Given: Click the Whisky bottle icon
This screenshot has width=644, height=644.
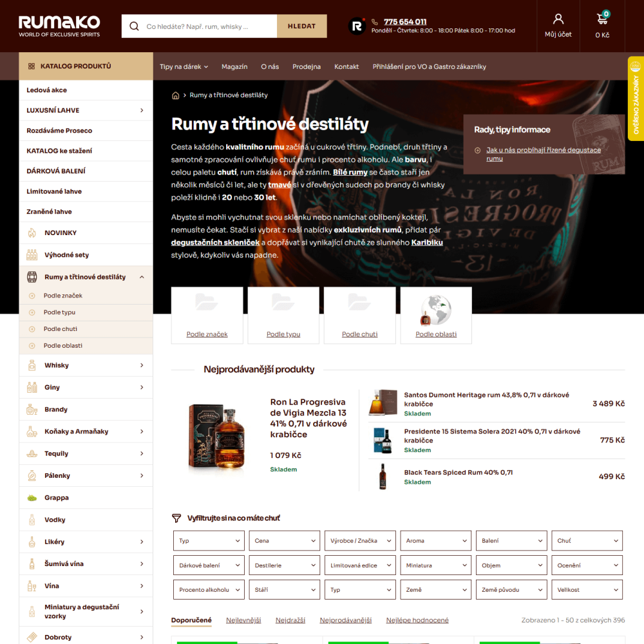Looking at the screenshot, I should click(32, 365).
